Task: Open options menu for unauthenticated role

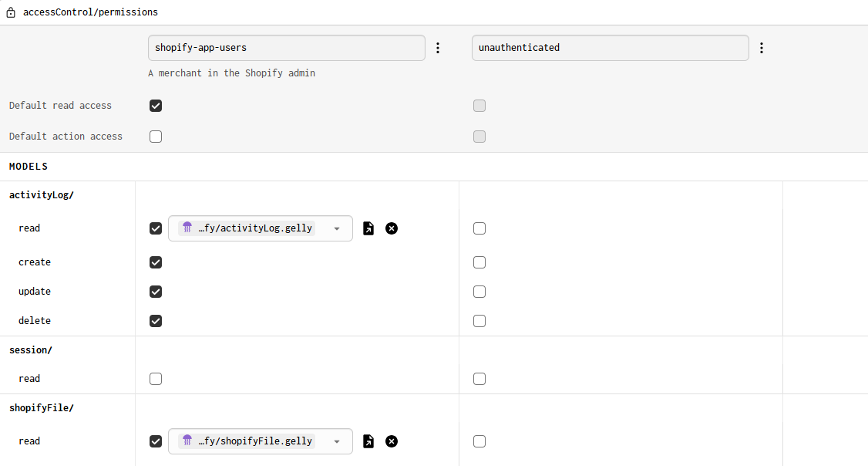Action: (762, 48)
